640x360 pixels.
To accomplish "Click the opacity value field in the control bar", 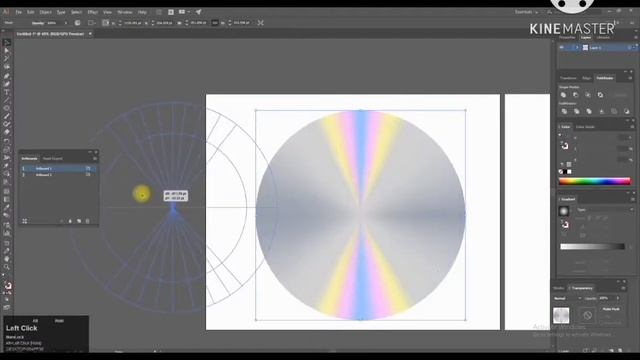I will 54,23.
